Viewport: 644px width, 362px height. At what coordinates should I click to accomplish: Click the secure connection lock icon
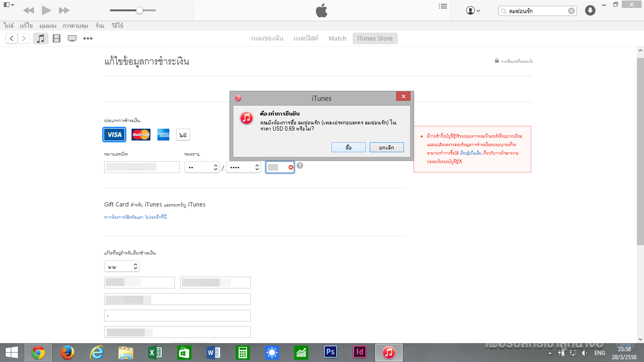[x=496, y=61]
